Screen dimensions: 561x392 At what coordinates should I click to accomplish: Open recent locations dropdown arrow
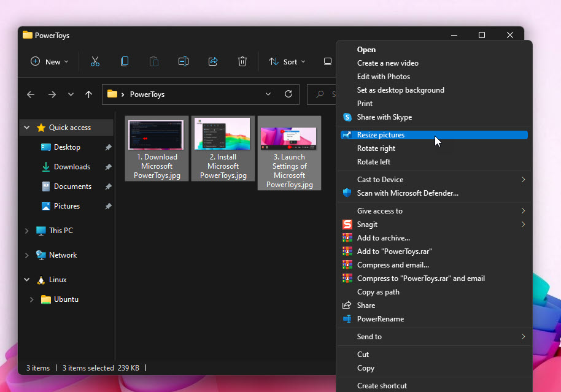coord(71,94)
